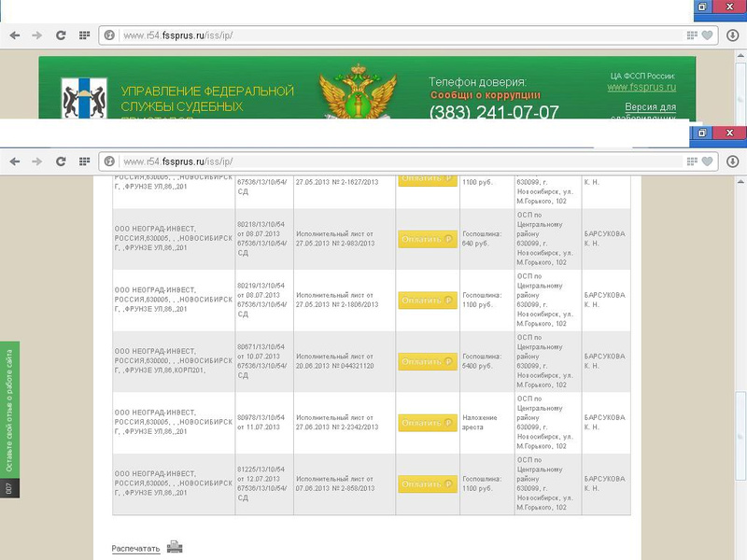747x560 pixels.
Task: Go back in the front browser window
Action: [15, 161]
